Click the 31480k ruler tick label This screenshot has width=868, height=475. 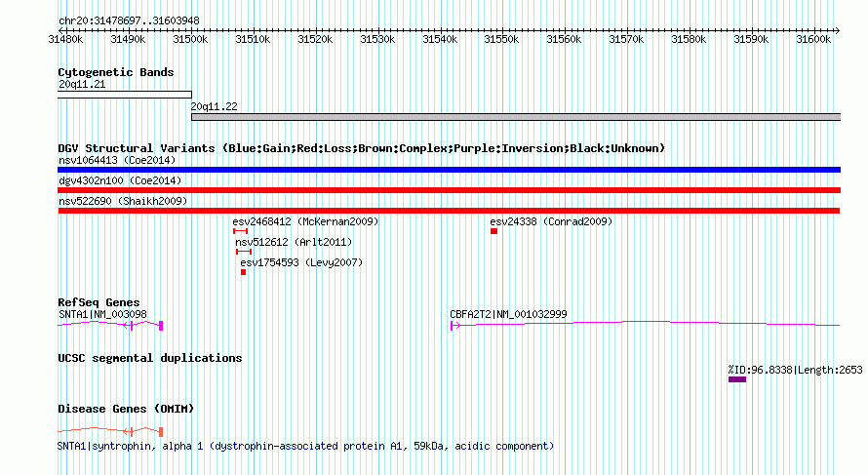[x=65, y=39]
